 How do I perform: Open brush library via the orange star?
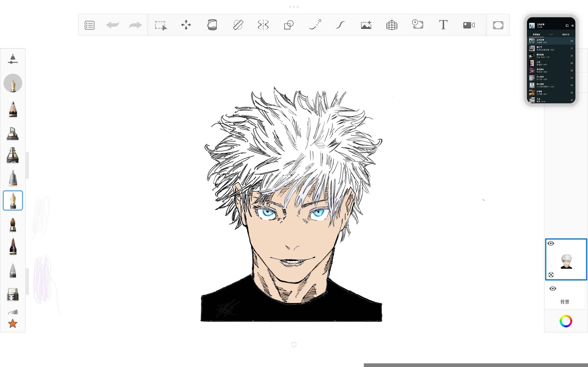point(13,324)
